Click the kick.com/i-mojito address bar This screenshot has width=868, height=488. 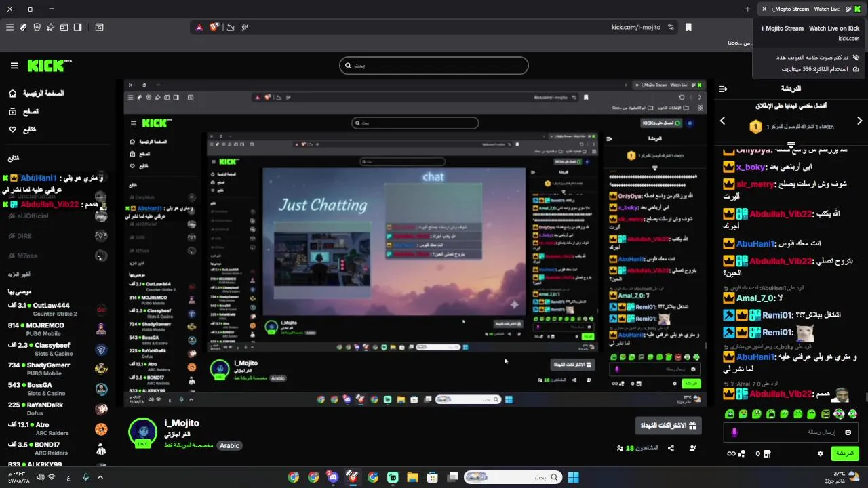pyautogui.click(x=434, y=27)
